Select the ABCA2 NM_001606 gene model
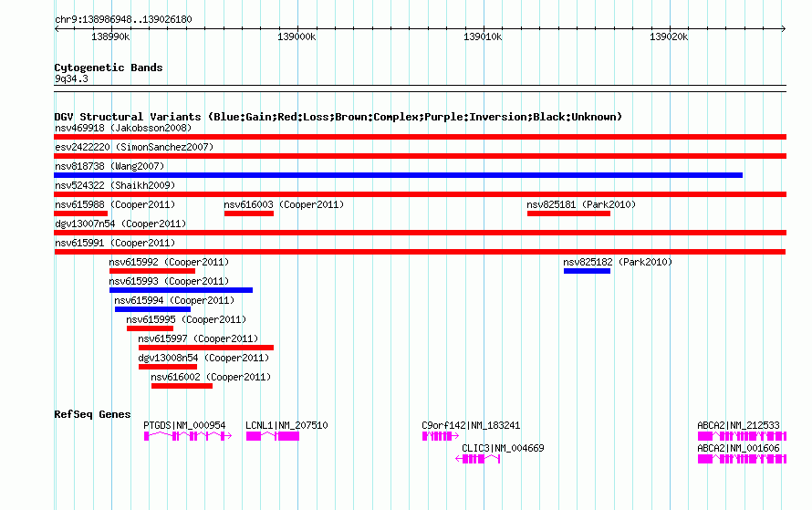Screen dimensions: 812x510 pyautogui.click(x=742, y=459)
